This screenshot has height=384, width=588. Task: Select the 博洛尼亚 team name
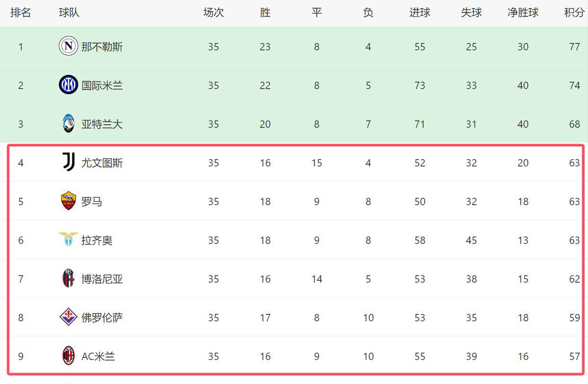(x=102, y=279)
